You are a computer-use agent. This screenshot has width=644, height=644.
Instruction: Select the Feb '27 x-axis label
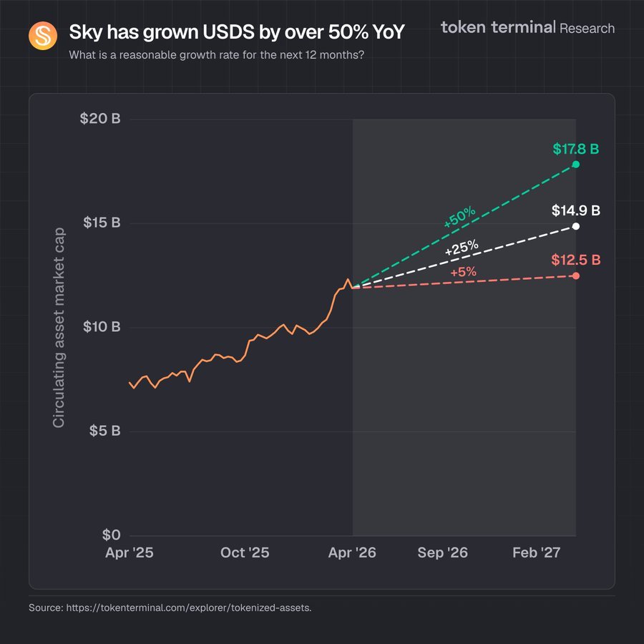point(536,553)
